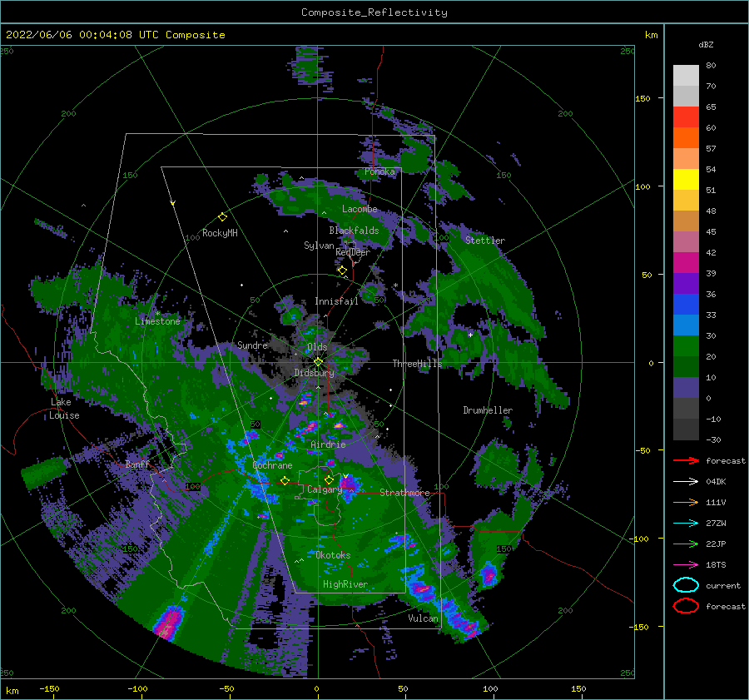Click the yellow diamond marker below Cochrane
749x700 pixels.
point(285,480)
